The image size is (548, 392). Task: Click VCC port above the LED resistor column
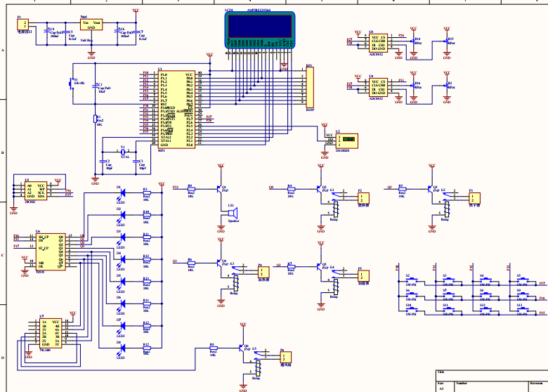tap(162, 185)
